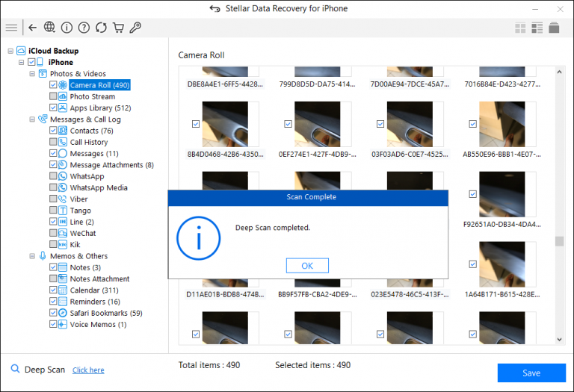Collapse the Photos & Videos group
The height and width of the screenshot is (392, 574).
(x=32, y=74)
